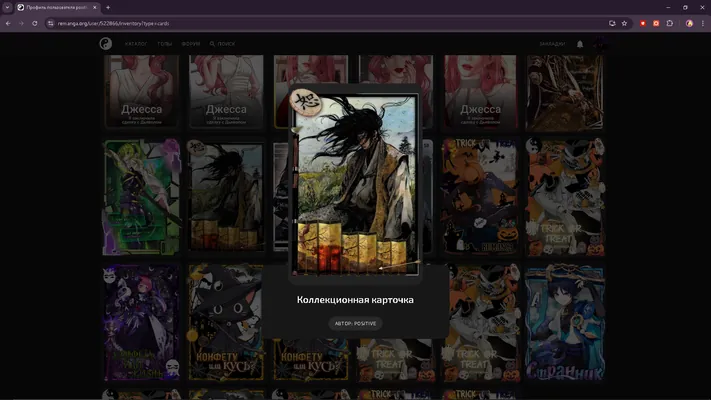
Task: Click the enlarged samurai collectible card image
Action: 355,183
